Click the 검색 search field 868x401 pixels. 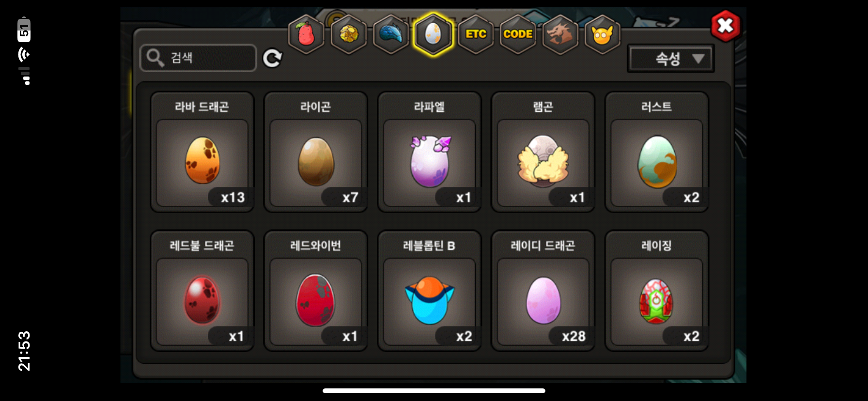click(198, 58)
